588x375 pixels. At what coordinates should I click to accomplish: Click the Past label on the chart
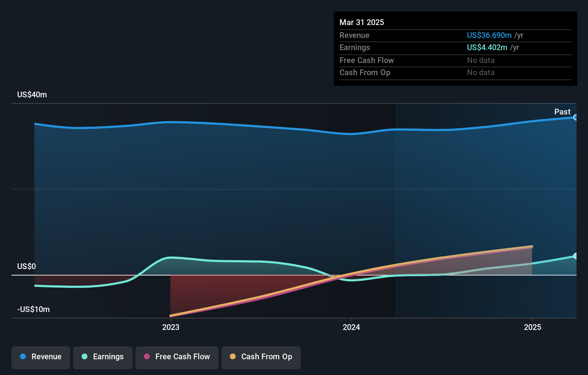coord(562,112)
